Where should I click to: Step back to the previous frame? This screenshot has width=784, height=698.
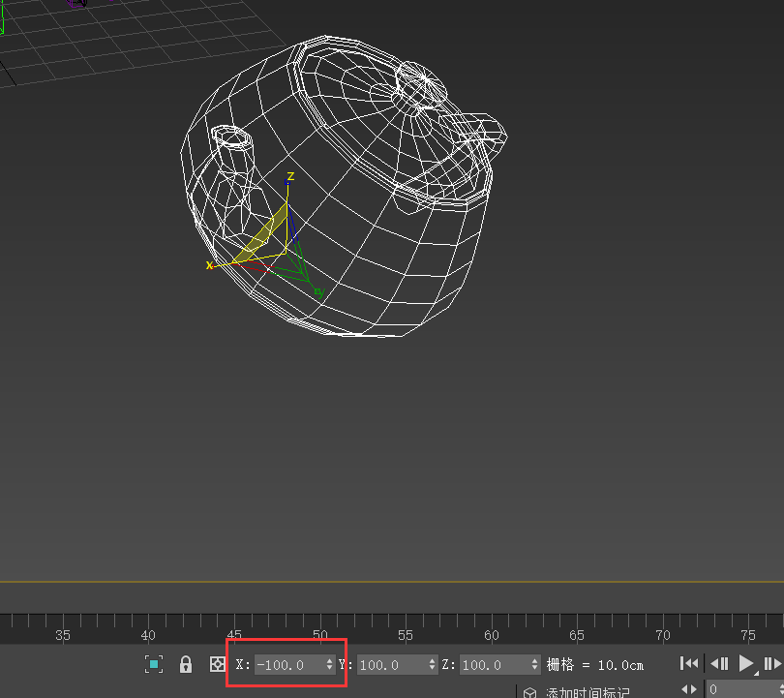click(719, 663)
